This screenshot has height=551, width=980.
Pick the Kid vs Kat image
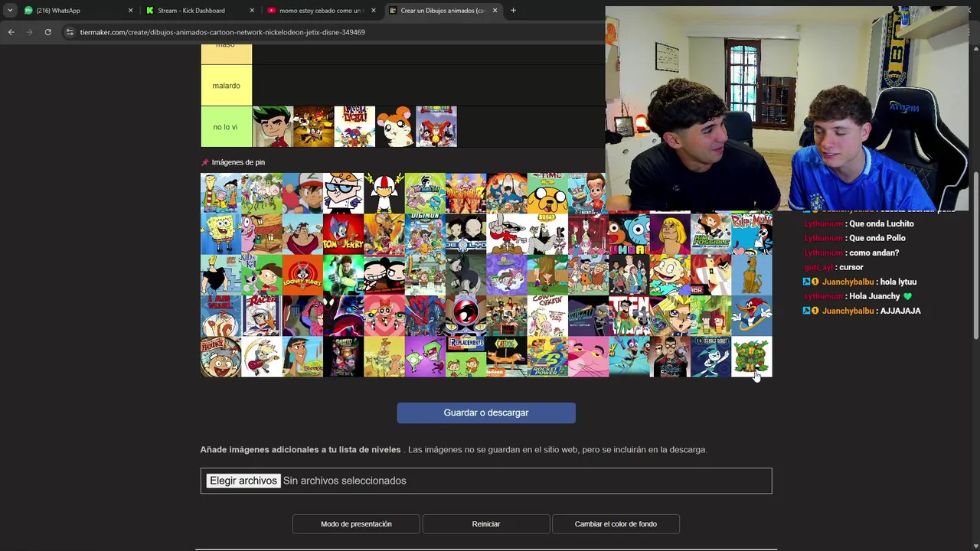pos(262,275)
